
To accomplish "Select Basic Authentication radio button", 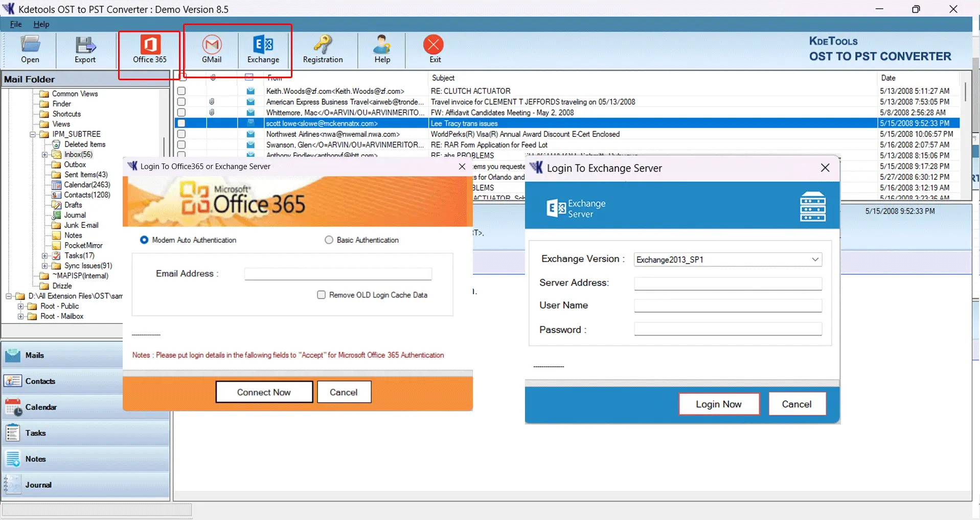I will point(329,240).
